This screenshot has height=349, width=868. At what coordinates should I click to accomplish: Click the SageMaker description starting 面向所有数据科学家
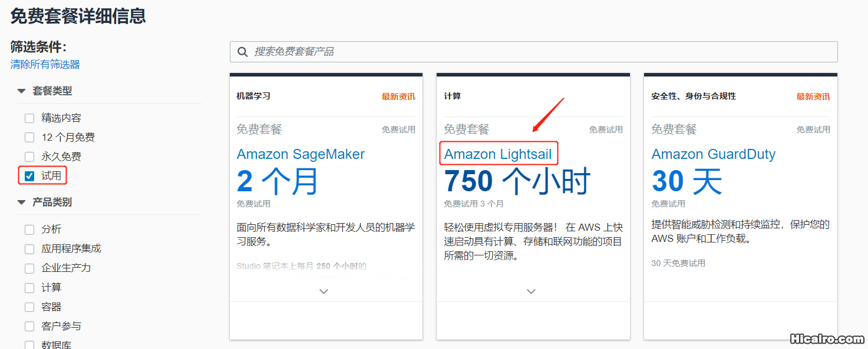point(326,234)
